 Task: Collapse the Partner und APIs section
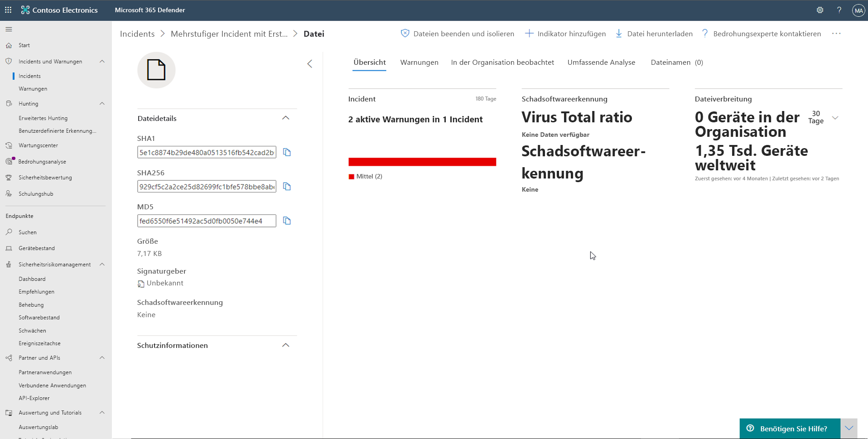[102, 358]
